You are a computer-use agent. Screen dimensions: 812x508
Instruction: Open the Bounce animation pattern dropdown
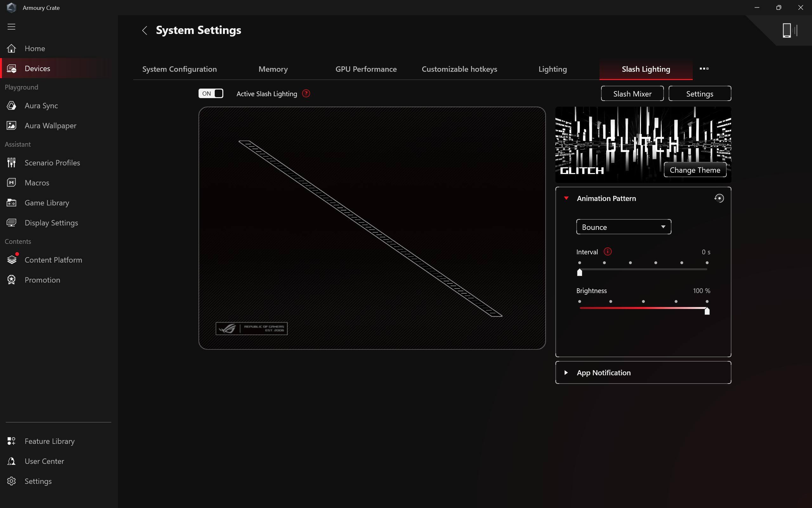623,227
